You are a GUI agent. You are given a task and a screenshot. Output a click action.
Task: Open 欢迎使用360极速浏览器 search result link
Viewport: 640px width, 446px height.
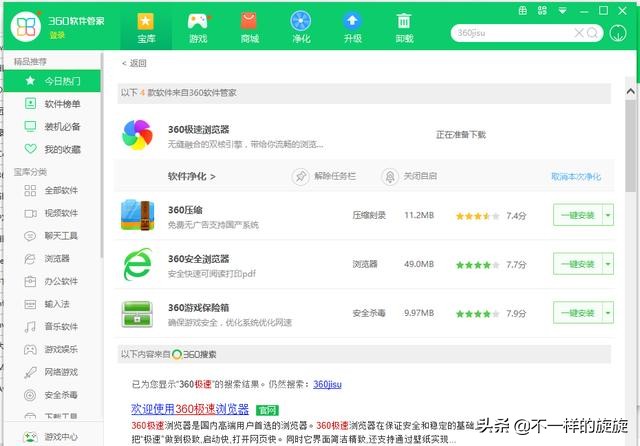(x=190, y=409)
